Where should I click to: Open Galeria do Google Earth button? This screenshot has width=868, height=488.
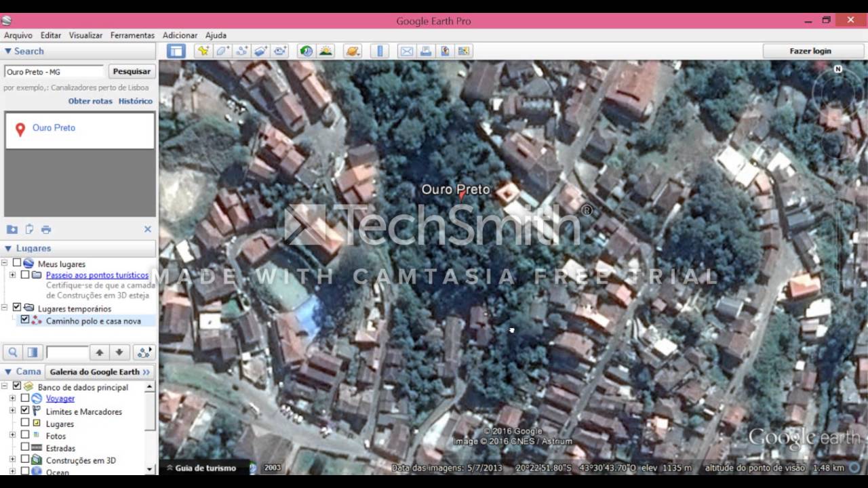pos(100,371)
